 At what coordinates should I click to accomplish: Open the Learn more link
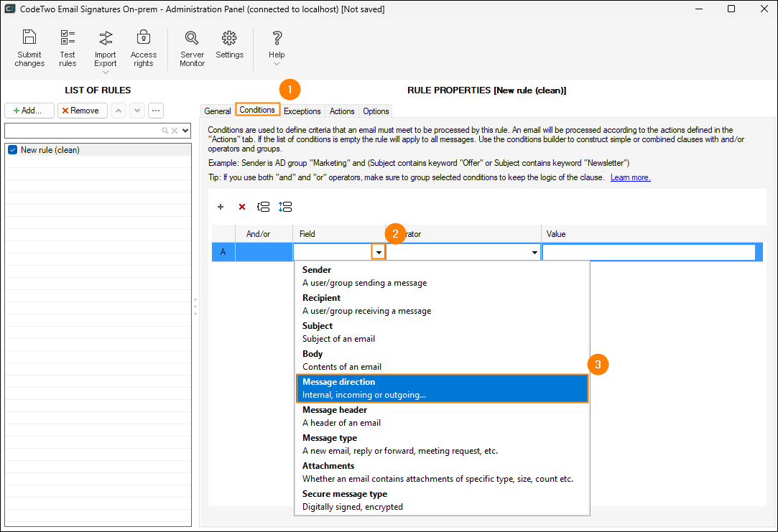[x=630, y=177]
